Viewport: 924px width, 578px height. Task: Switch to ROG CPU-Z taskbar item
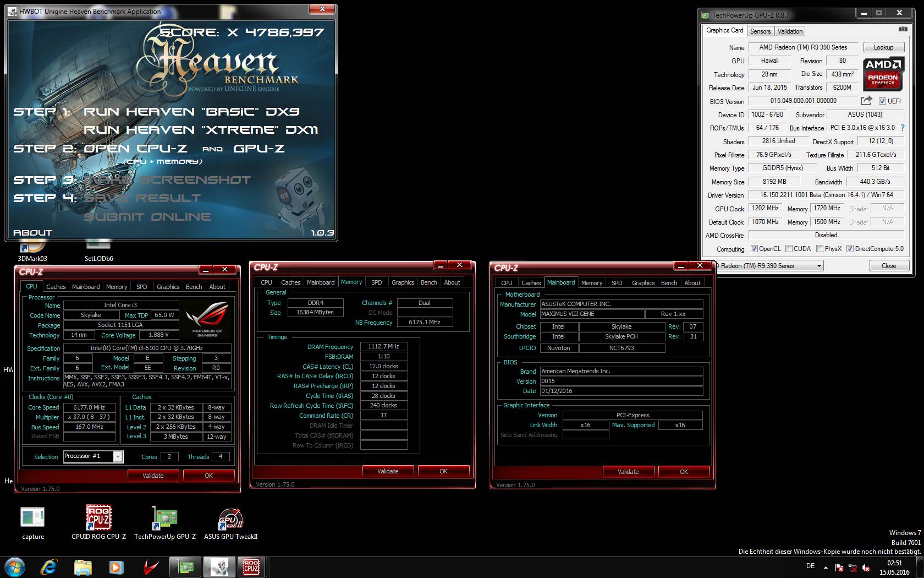[x=251, y=567]
